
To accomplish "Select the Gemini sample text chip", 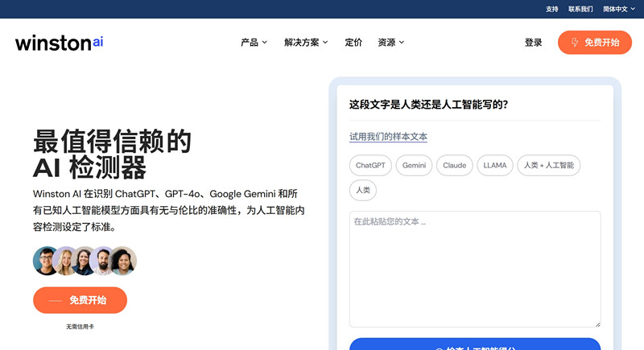I will coord(414,166).
